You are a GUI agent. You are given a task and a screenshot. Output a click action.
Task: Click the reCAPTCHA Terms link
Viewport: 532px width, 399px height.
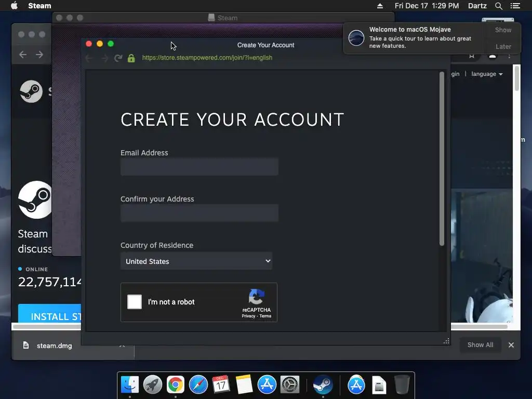coord(265,316)
